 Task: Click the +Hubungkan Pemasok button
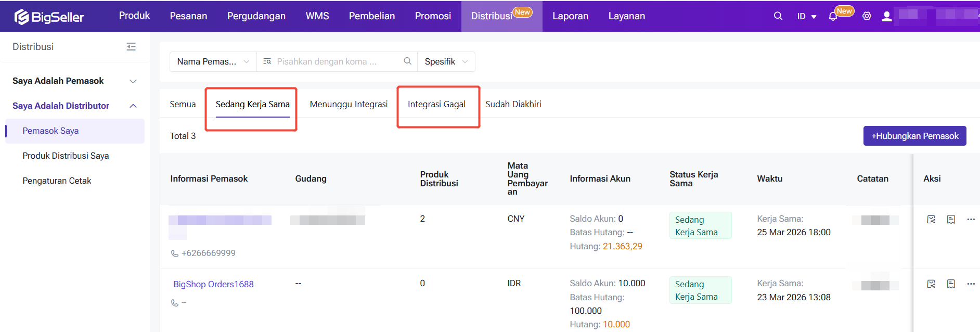tap(914, 136)
